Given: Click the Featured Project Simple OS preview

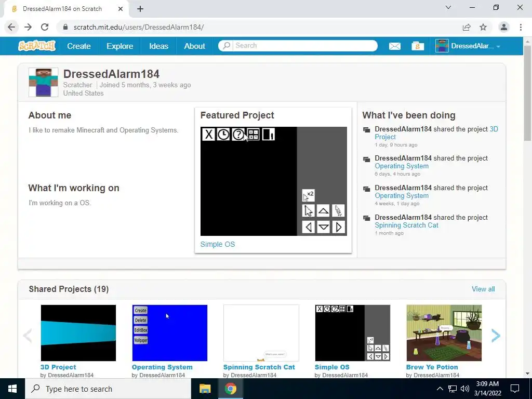Looking at the screenshot, I should coord(273,181).
